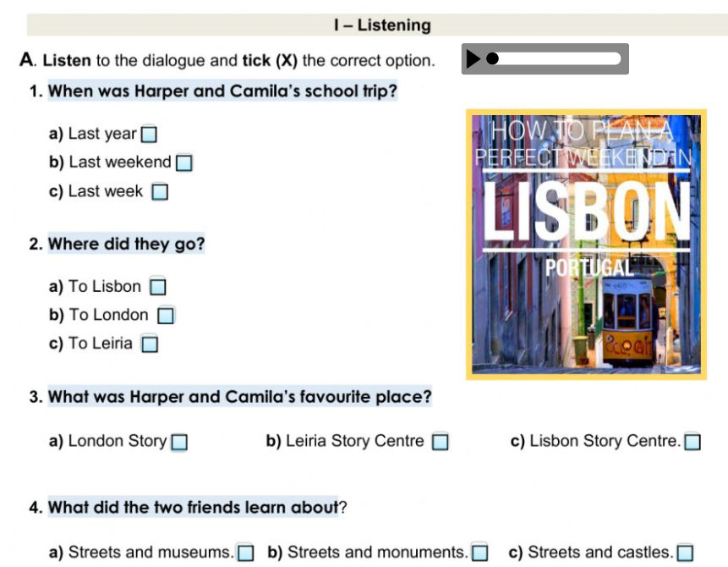The height and width of the screenshot is (567, 728).
Task: Check the 'To London' option box
Action: click(166, 316)
